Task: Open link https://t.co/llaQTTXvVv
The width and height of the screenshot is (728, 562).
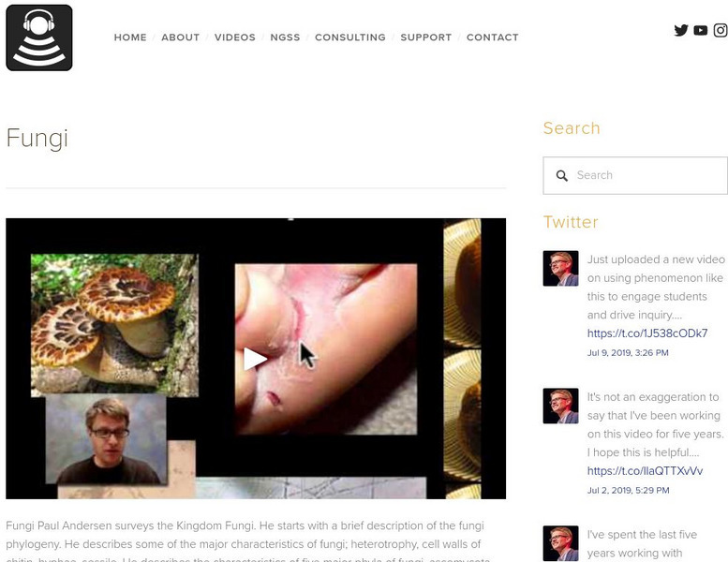Action: 645,470
